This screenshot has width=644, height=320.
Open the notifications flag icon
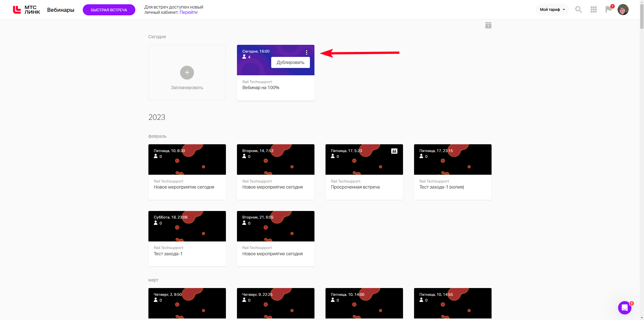coord(609,10)
